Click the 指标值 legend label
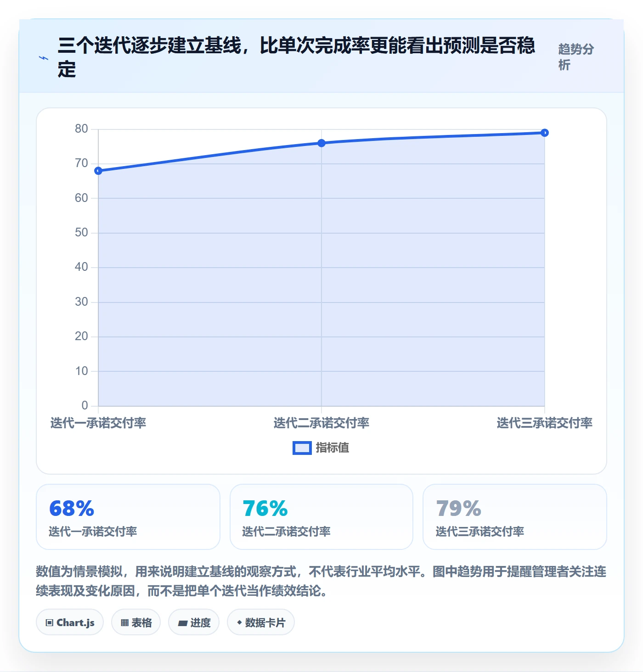The width and height of the screenshot is (643, 672). (333, 448)
